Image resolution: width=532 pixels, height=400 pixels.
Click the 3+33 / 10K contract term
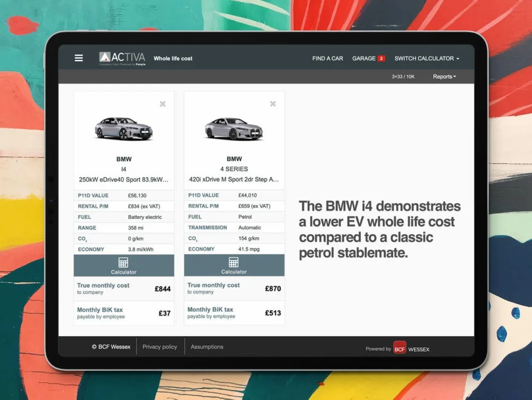click(403, 77)
